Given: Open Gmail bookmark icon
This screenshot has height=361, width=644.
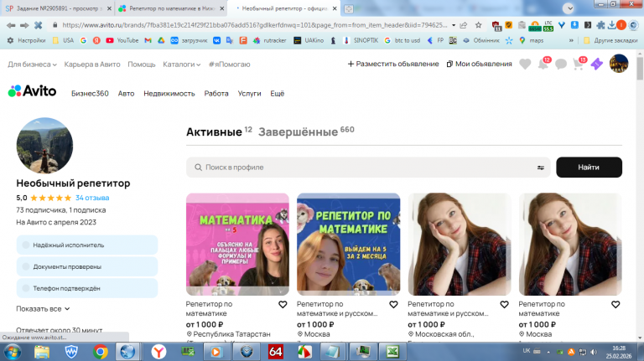Looking at the screenshot, I should 148,40.
